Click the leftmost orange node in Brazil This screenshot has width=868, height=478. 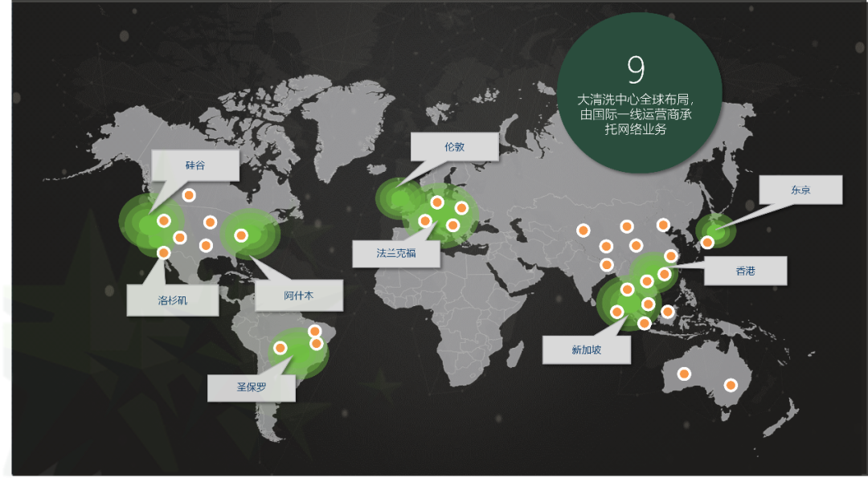tap(280, 348)
